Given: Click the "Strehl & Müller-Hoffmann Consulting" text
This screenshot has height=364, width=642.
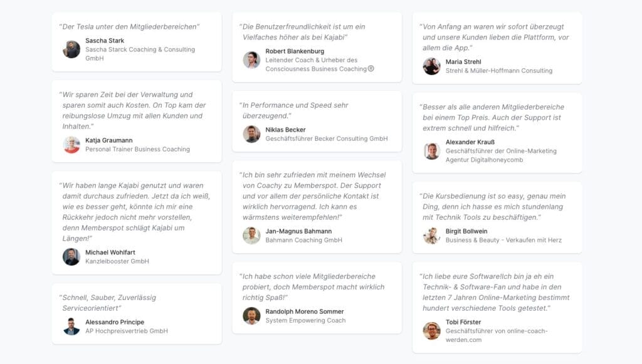Looking at the screenshot, I should [499, 71].
